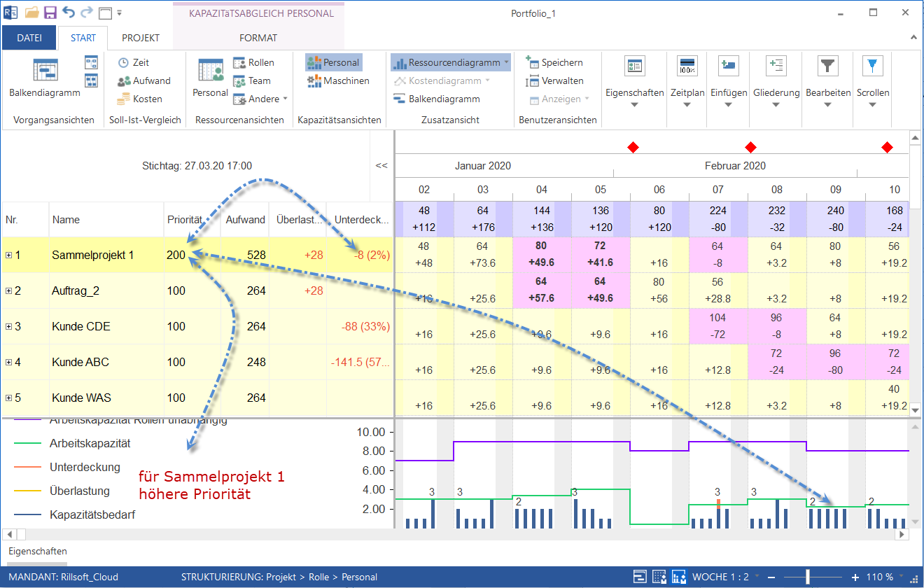Click the Save disk icon in title bar
The height and width of the screenshot is (588, 924).
50,13
